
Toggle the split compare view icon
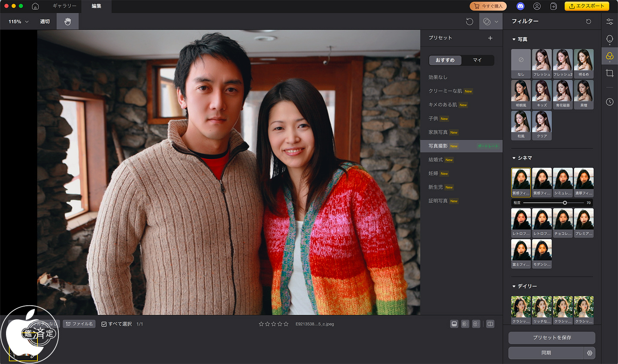coord(490,324)
